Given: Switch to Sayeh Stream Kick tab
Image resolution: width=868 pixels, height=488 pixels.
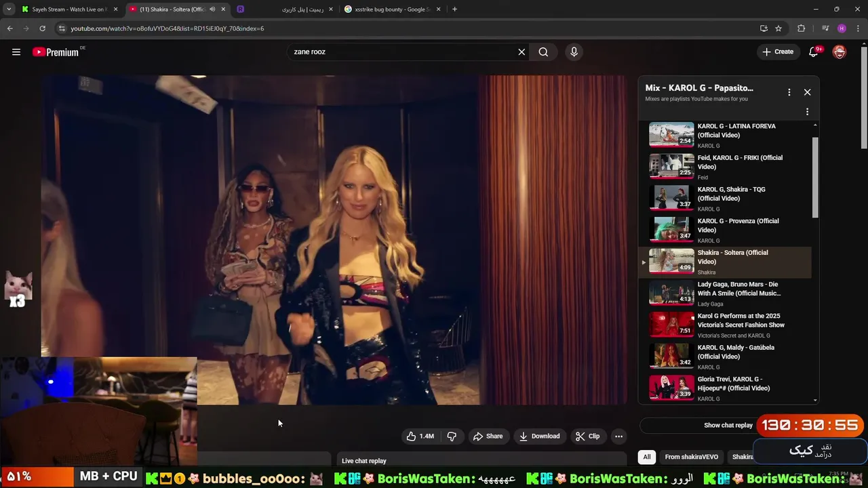Looking at the screenshot, I should coord(68,9).
